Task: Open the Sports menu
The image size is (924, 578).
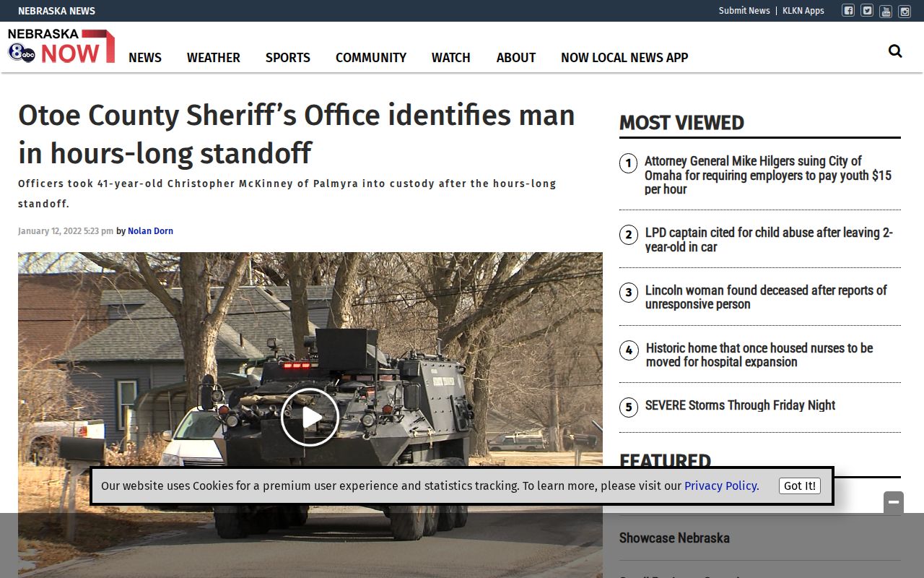Action: click(288, 58)
